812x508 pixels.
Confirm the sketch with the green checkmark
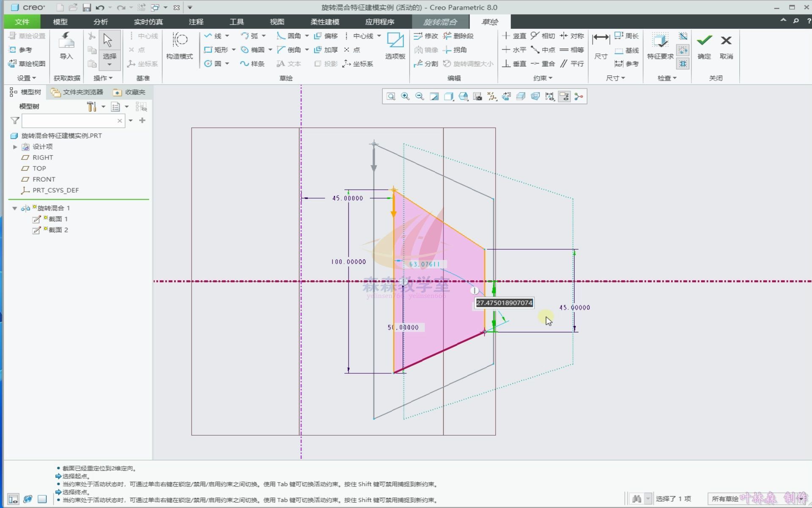pyautogui.click(x=704, y=41)
